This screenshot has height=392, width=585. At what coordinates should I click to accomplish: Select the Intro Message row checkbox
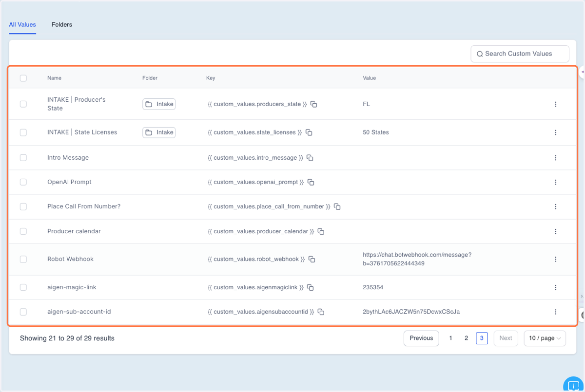point(23,158)
